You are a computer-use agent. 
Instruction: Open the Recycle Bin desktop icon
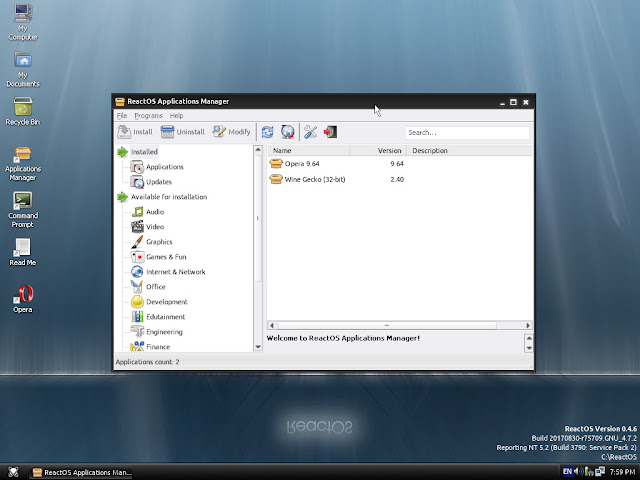[23, 111]
